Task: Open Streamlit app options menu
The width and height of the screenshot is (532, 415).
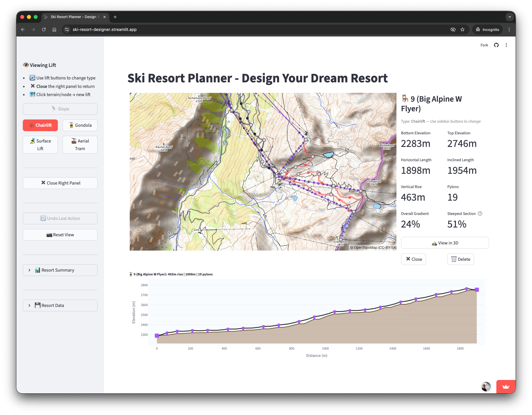Action: (x=506, y=45)
